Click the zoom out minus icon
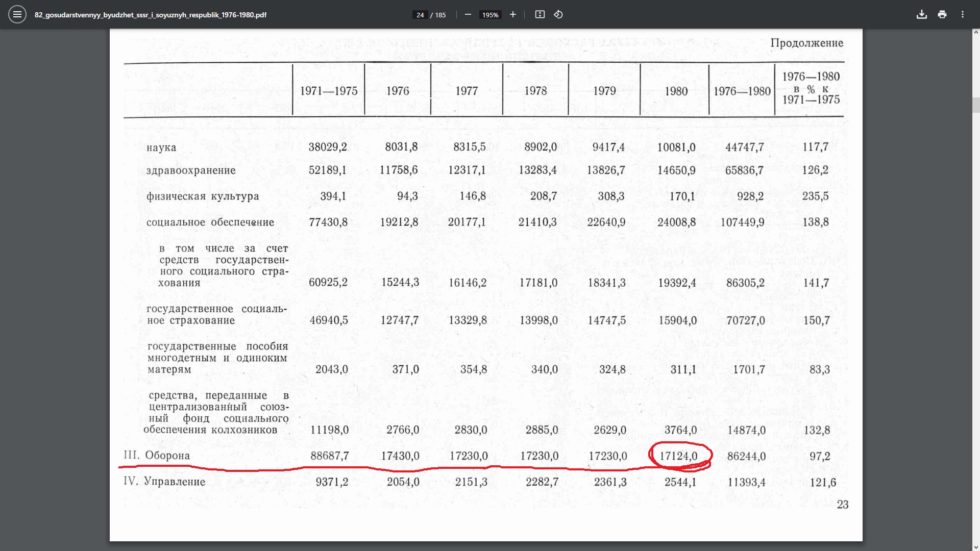 click(x=468, y=14)
